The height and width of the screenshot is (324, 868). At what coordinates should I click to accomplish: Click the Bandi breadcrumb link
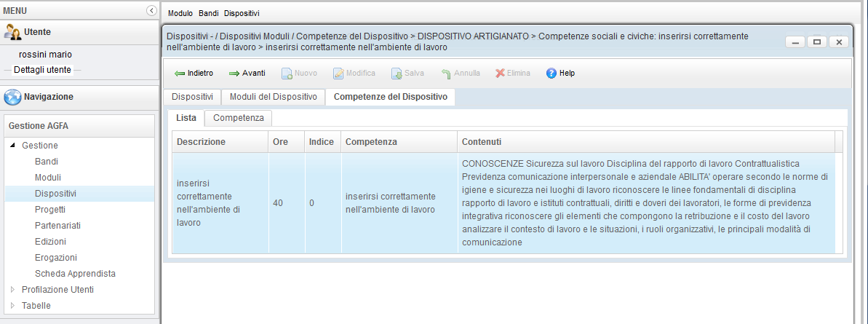(x=208, y=13)
